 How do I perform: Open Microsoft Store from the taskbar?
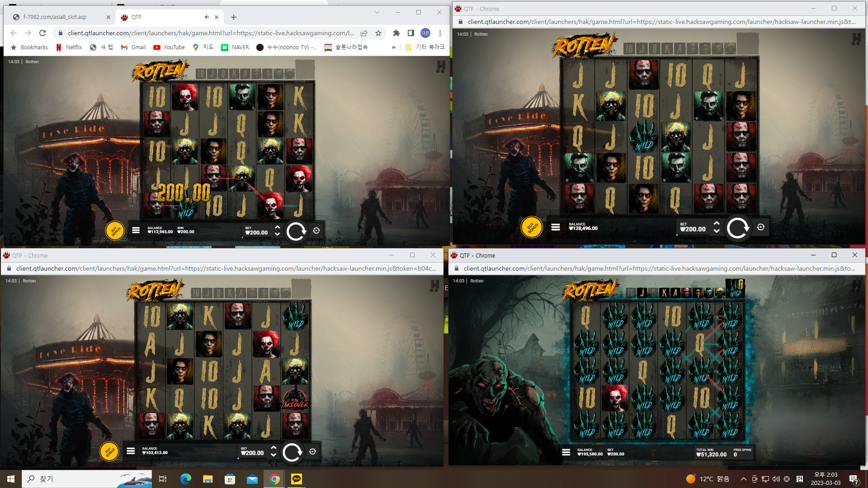[230, 479]
